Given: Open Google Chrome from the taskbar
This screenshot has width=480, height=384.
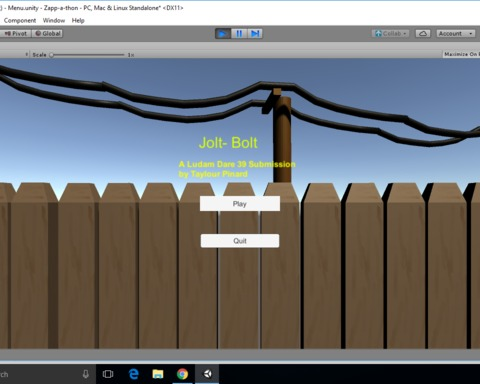Looking at the screenshot, I should pyautogui.click(x=182, y=374).
